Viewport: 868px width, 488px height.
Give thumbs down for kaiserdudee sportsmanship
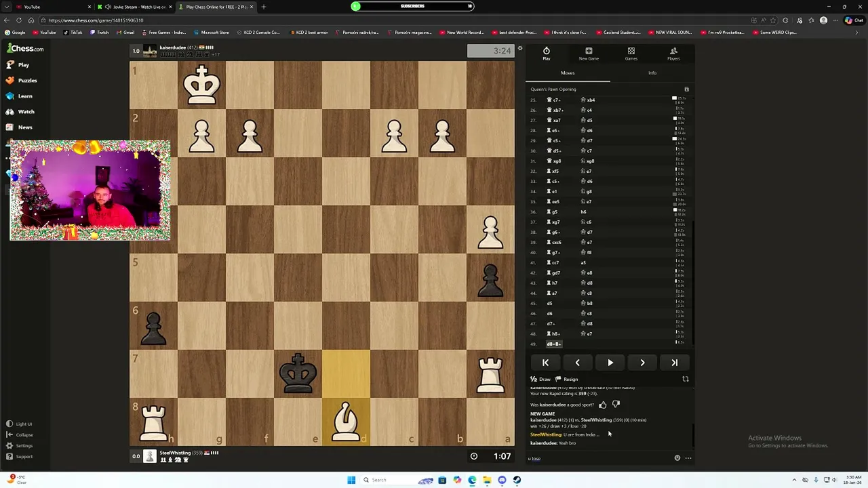point(616,405)
